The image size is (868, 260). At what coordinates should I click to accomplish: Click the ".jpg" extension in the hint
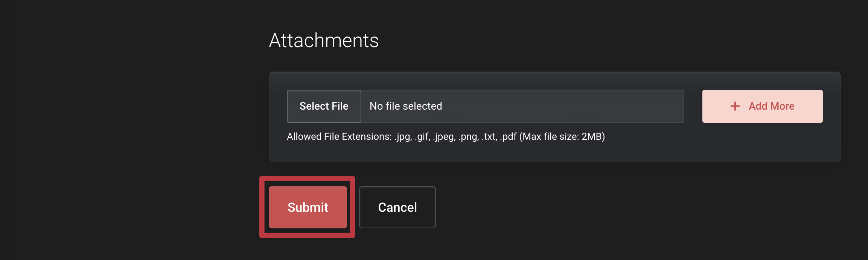[x=403, y=136]
